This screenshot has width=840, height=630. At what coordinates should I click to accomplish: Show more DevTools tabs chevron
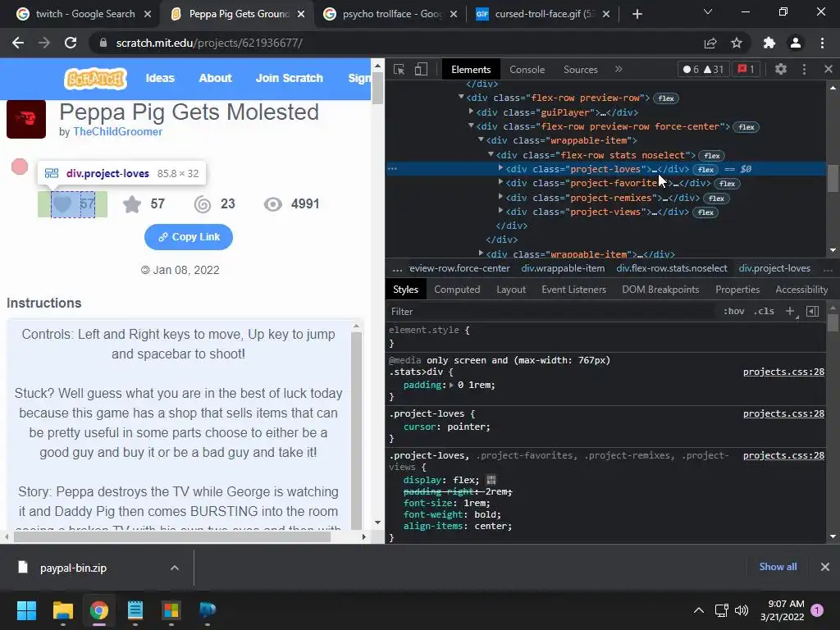coord(619,69)
